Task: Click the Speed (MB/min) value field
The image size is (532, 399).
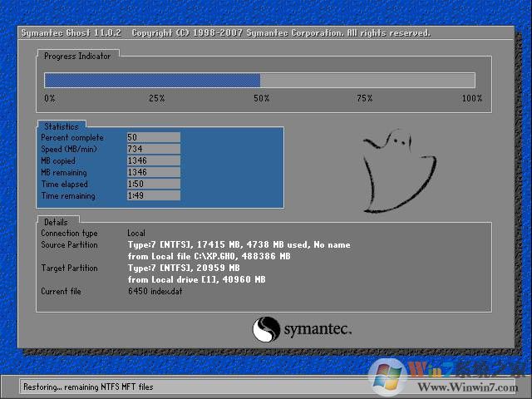Action: point(153,149)
